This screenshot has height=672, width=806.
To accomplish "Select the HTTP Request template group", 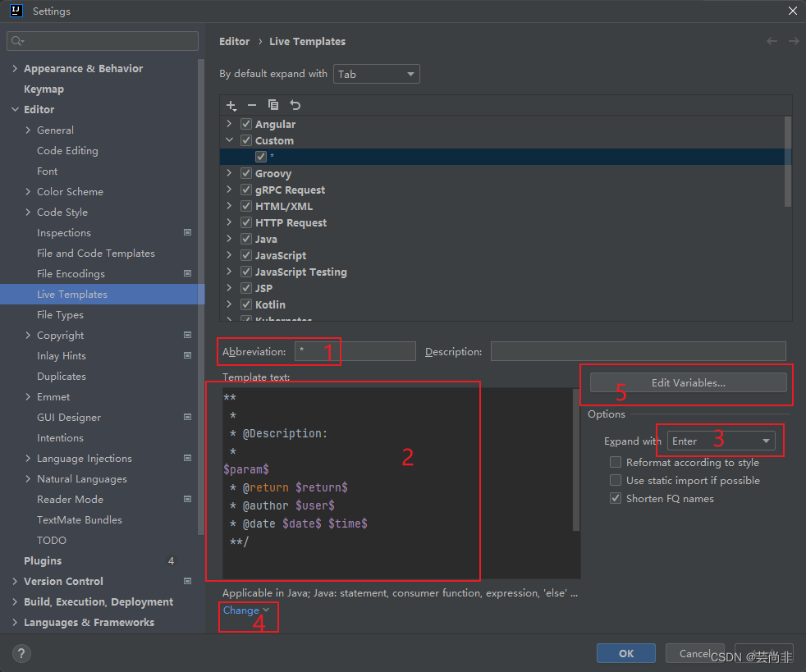I will pyautogui.click(x=291, y=222).
